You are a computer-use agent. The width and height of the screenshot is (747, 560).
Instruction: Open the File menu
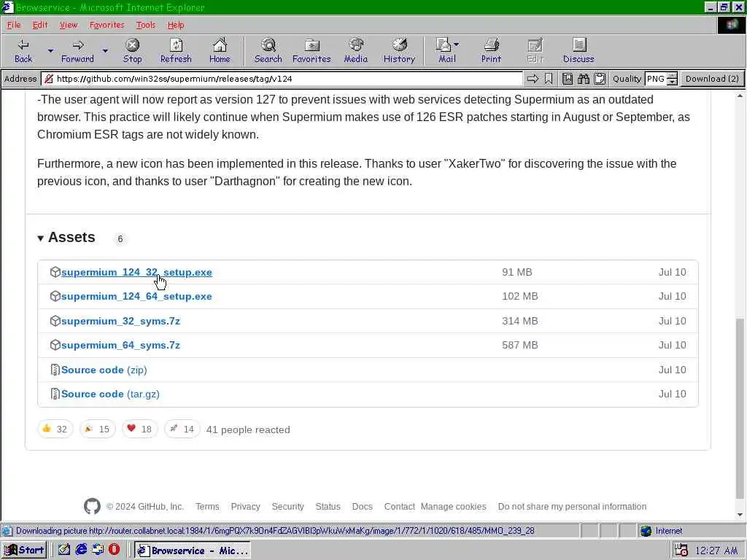point(14,25)
